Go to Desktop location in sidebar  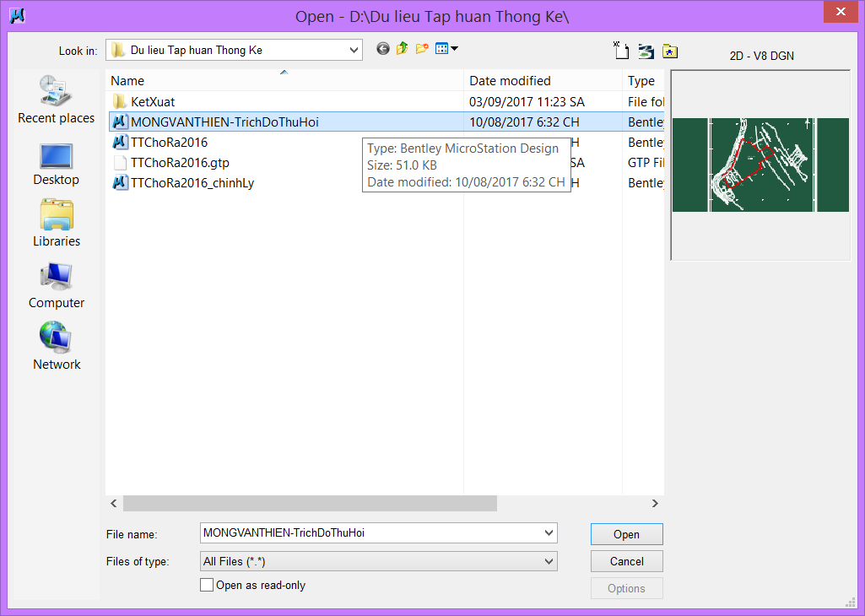click(57, 164)
